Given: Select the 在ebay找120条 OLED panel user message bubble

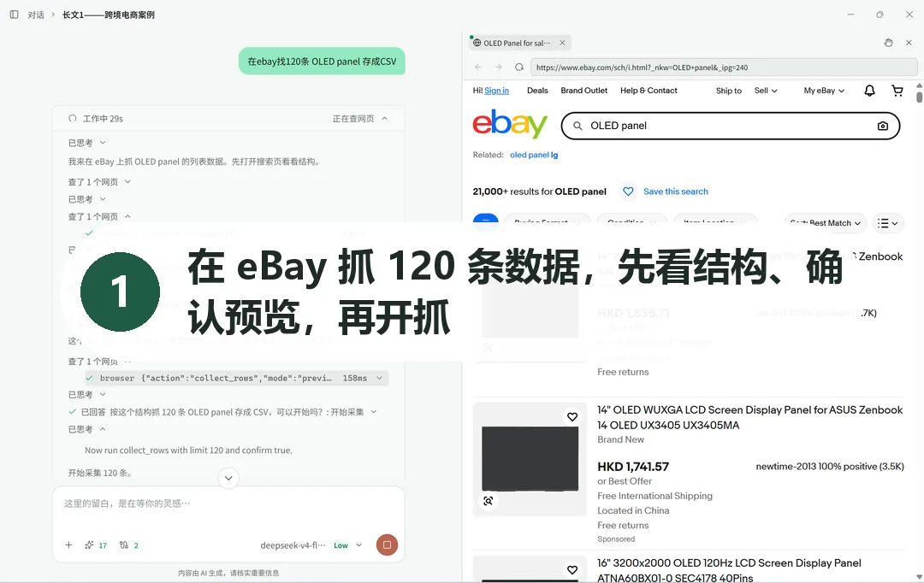Looking at the screenshot, I should [x=322, y=62].
